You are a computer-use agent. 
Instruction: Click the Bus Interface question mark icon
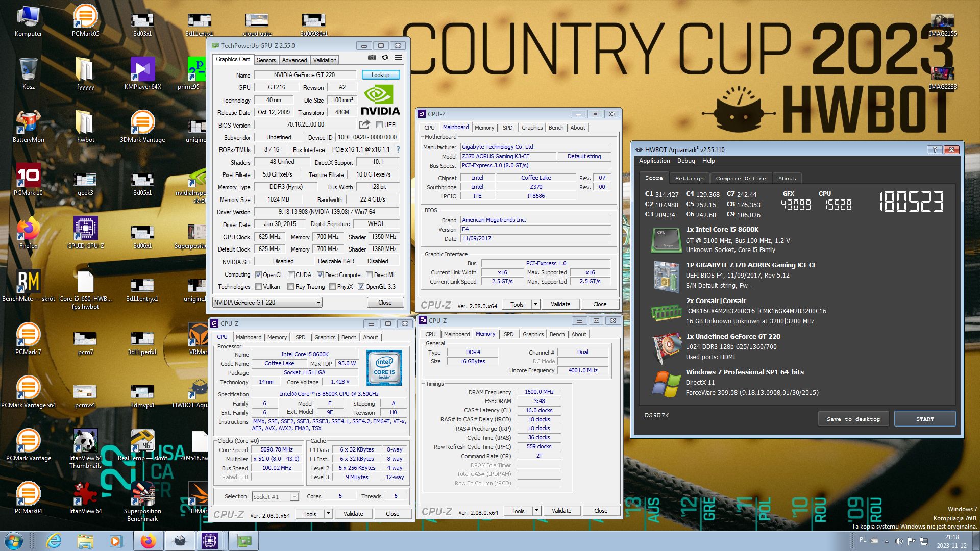click(x=398, y=149)
